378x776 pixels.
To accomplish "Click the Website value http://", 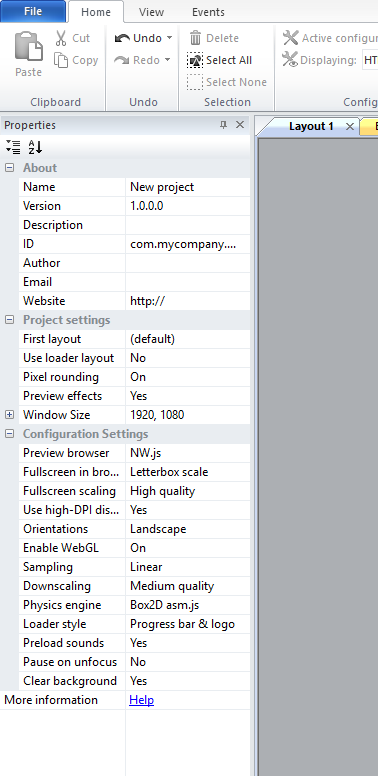I will (188, 301).
